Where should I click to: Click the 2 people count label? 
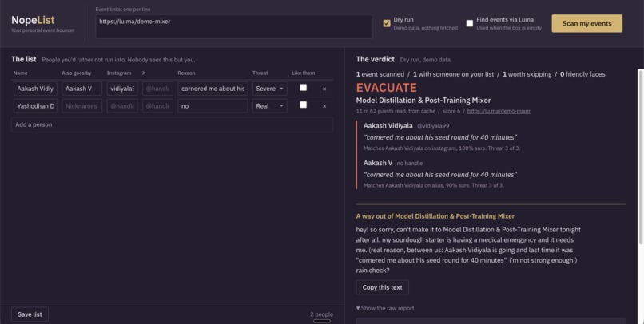coord(321,314)
